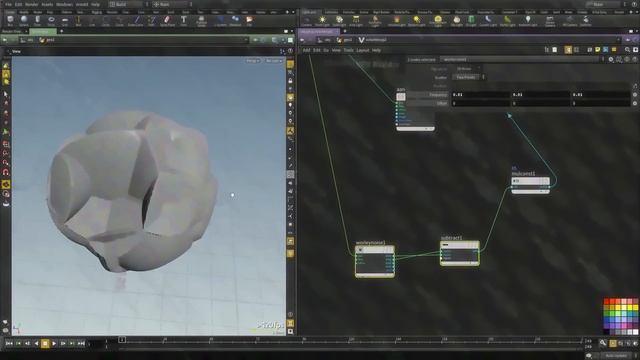
Task: Add a Spot Light from shelf
Action: (x=339, y=20)
